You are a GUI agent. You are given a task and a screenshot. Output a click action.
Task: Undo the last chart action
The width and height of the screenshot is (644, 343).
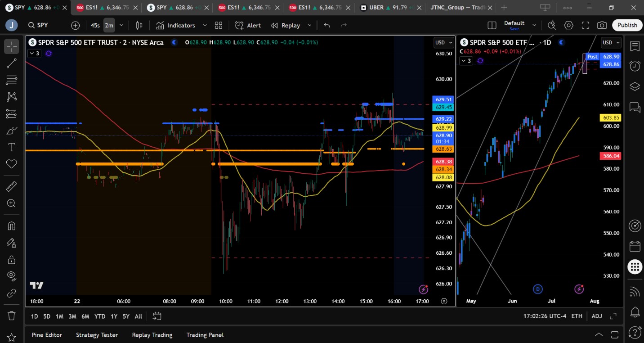click(327, 26)
